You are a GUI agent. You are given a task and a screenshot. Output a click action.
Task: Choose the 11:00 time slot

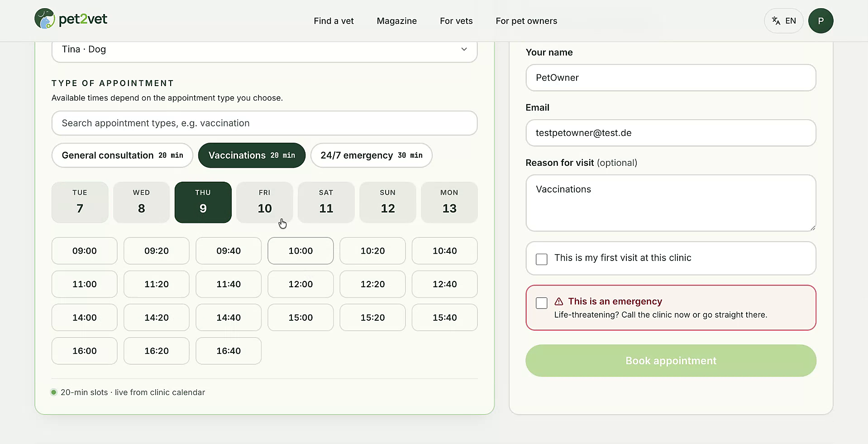84,284
